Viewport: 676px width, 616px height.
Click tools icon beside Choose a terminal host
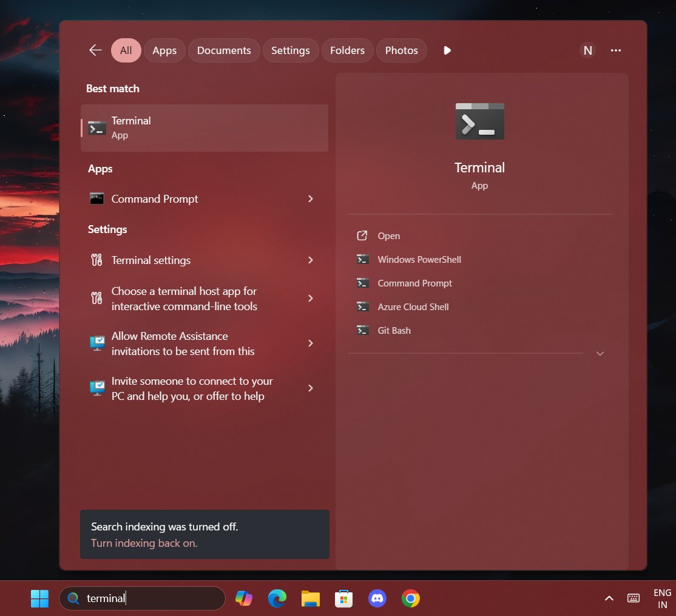point(96,298)
